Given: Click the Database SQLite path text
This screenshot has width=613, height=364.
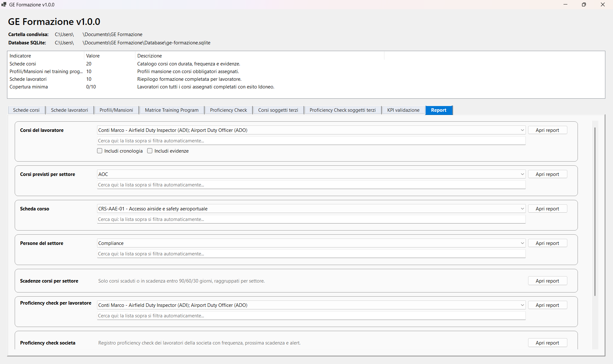Looking at the screenshot, I should [x=132, y=43].
